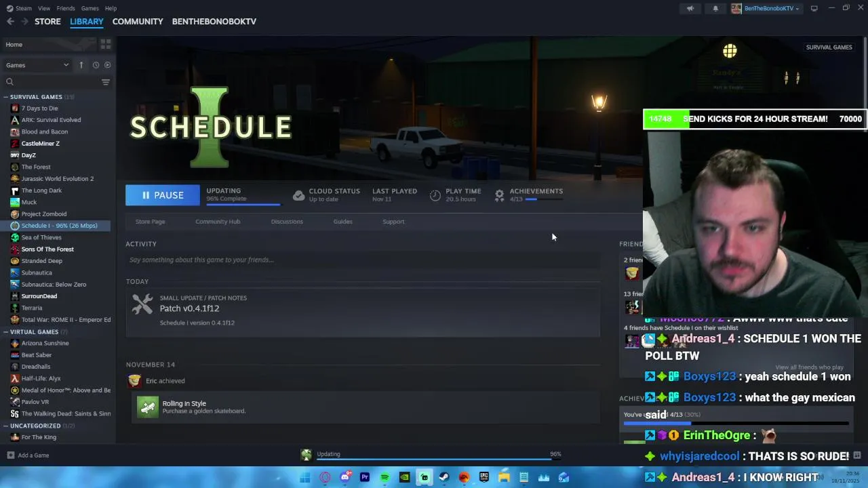Switch to the COMMUNITY tab

coord(138,22)
